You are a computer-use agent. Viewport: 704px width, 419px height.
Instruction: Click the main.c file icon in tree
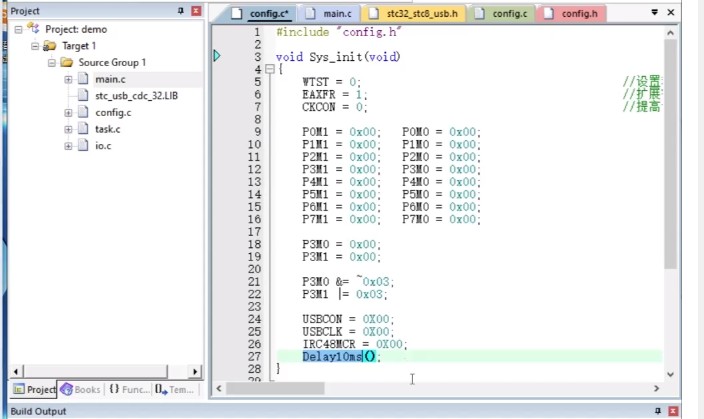tap(83, 79)
